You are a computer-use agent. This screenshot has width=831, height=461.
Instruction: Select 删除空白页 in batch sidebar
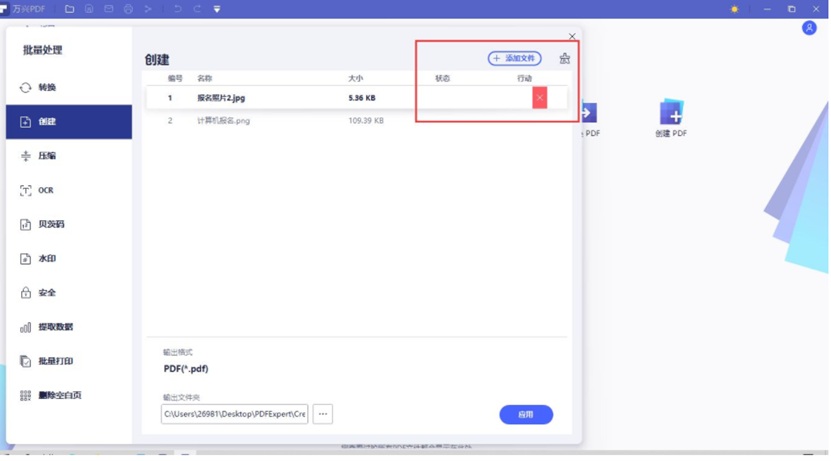(69, 395)
